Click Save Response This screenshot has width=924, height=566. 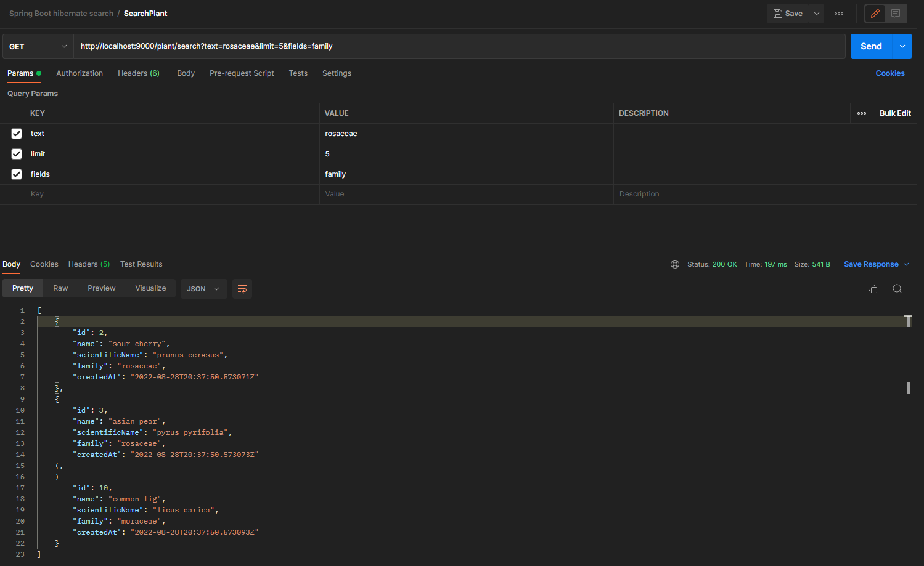871,264
